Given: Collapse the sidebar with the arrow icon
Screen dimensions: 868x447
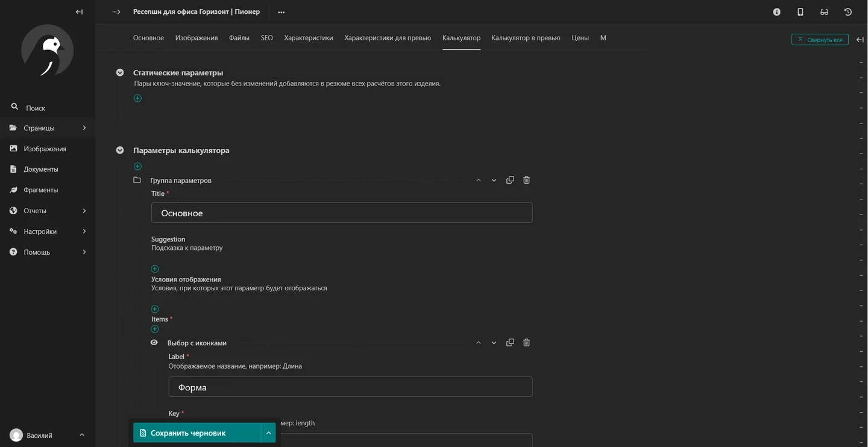Looking at the screenshot, I should pyautogui.click(x=79, y=12).
